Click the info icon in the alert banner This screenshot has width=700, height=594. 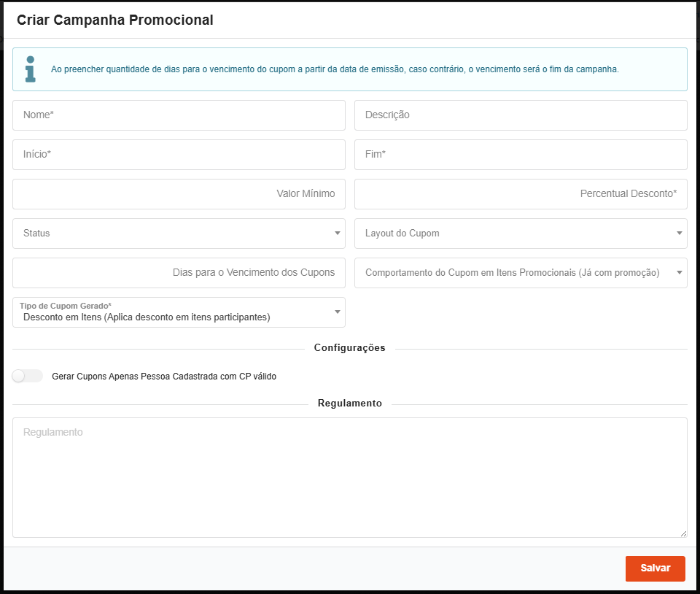[30, 69]
